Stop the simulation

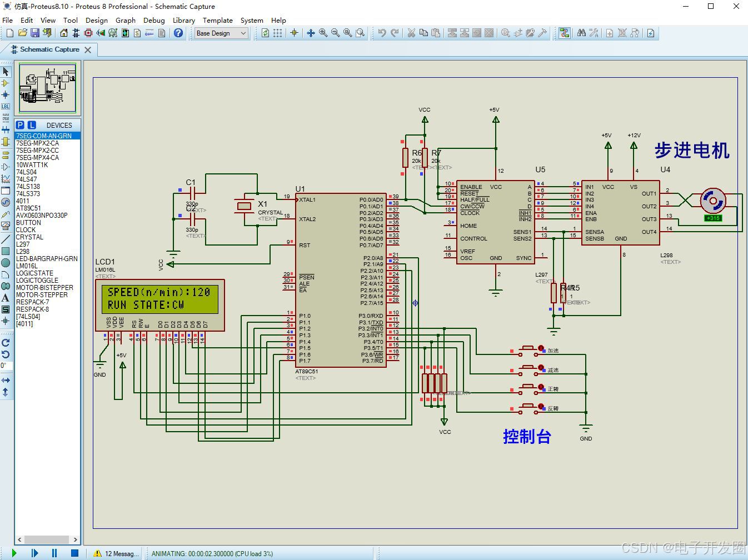(x=74, y=553)
